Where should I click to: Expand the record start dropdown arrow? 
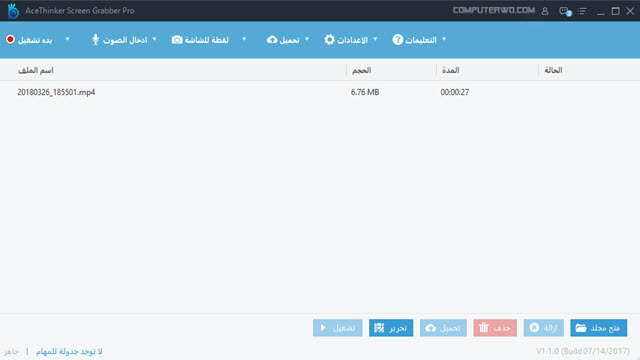[67, 39]
